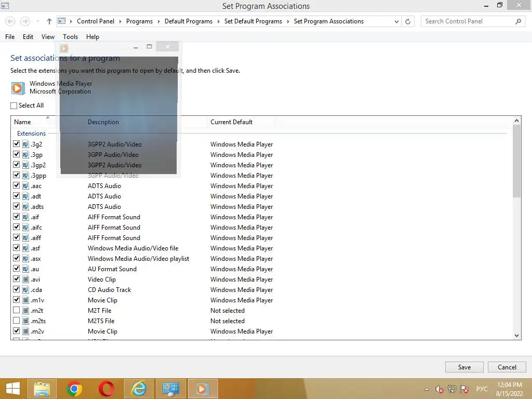This screenshot has width=532, height=399.
Task: Uncheck the .m2v extension checkbox
Action: [x=16, y=331]
